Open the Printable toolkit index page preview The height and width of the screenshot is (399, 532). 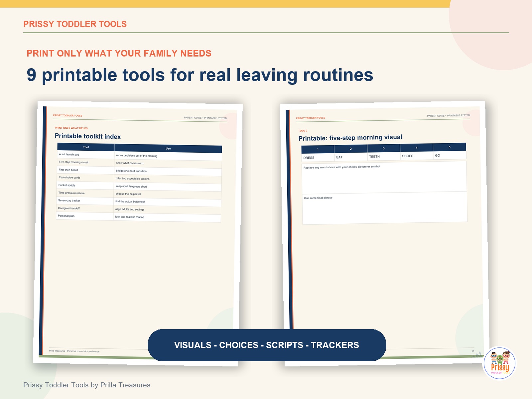click(x=138, y=233)
